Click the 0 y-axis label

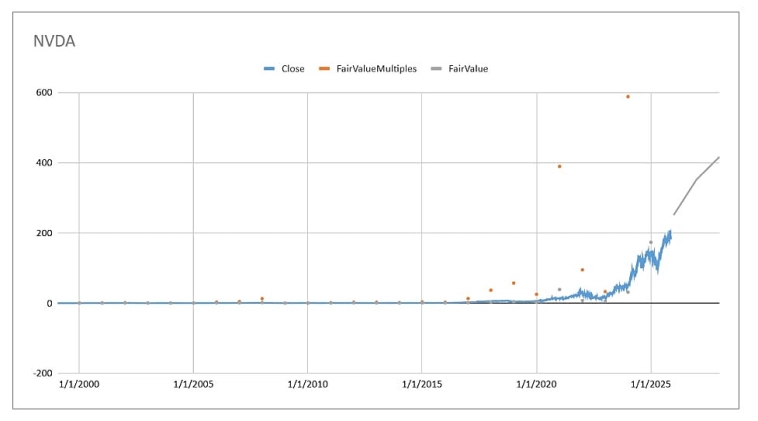point(49,303)
